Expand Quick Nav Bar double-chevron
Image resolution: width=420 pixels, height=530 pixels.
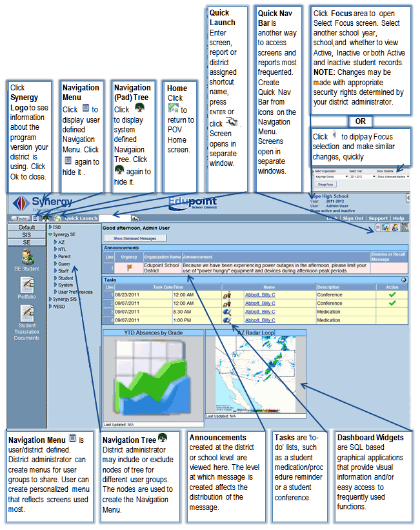pos(377,228)
